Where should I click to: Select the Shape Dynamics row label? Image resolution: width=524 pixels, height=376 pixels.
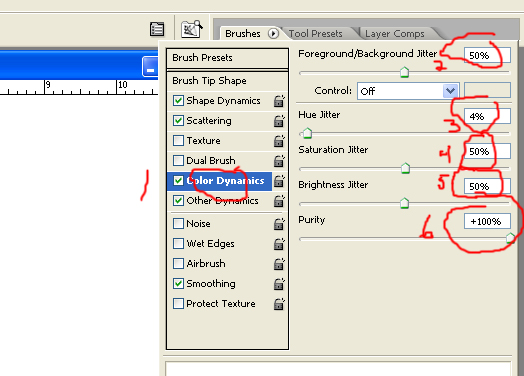click(223, 101)
